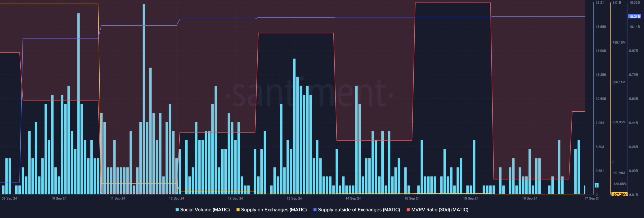
Task: Click the 5.303 axis value
Action: [x=600, y=147]
